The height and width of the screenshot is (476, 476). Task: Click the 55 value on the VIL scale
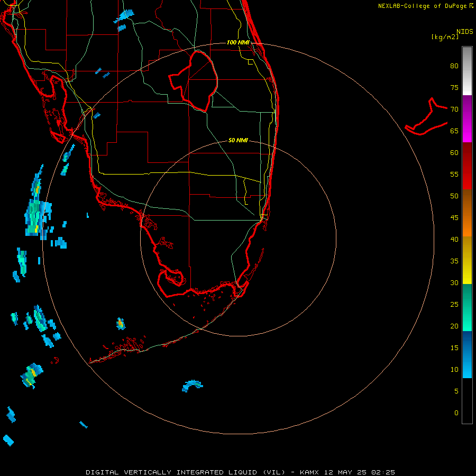(x=454, y=174)
